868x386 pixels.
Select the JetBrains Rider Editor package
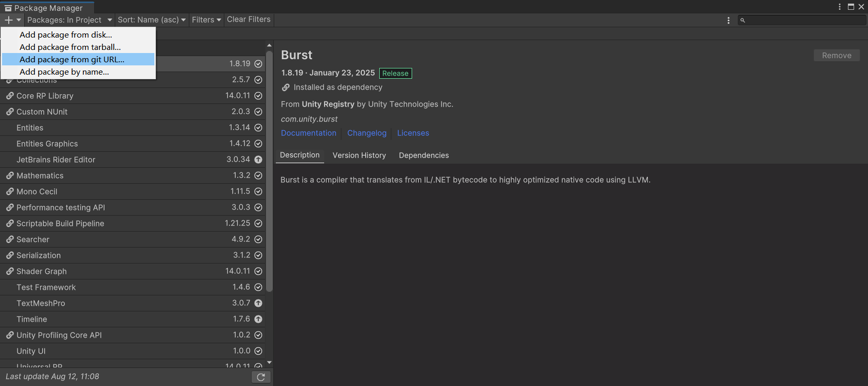133,160
